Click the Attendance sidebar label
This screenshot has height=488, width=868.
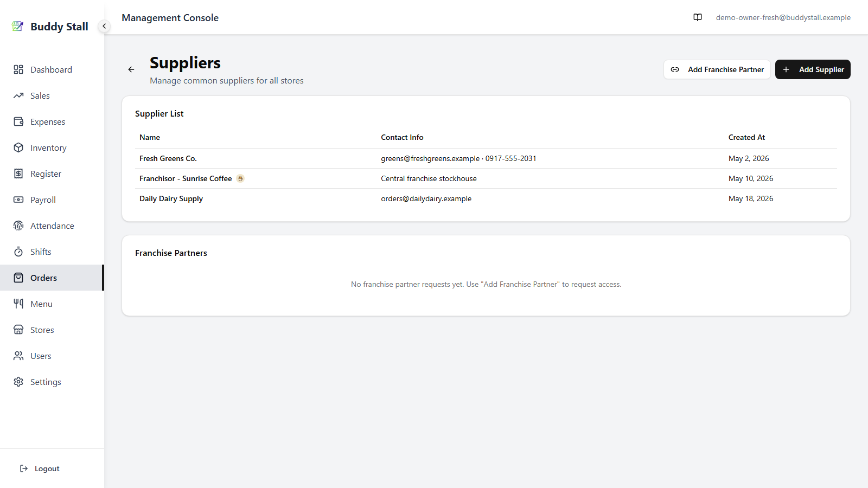52,226
